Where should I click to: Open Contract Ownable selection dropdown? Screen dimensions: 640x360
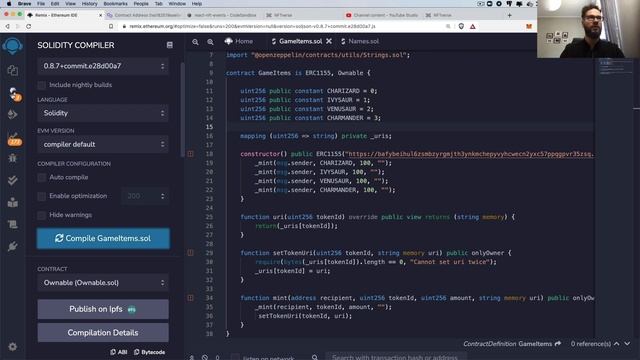tap(103, 282)
